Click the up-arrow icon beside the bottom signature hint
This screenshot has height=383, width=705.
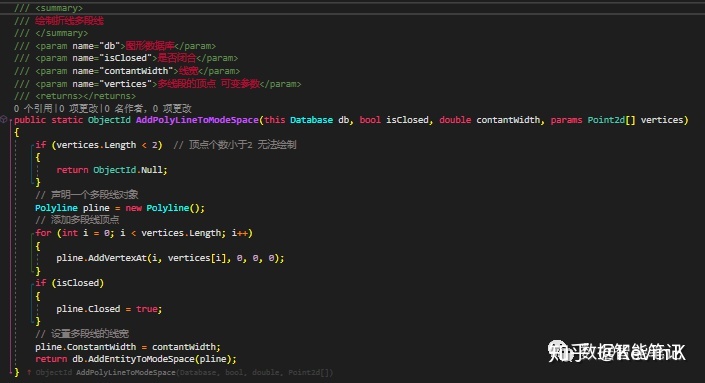[x=29, y=372]
